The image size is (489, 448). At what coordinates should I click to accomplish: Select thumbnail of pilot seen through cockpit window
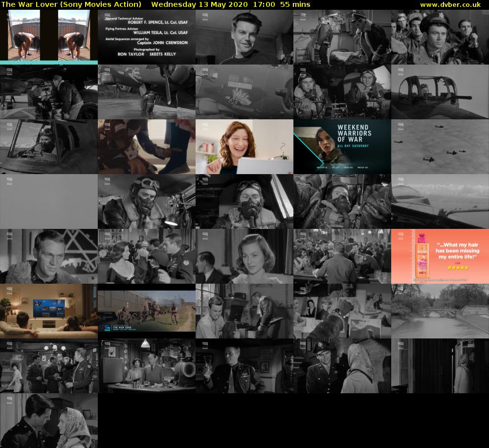(x=48, y=147)
